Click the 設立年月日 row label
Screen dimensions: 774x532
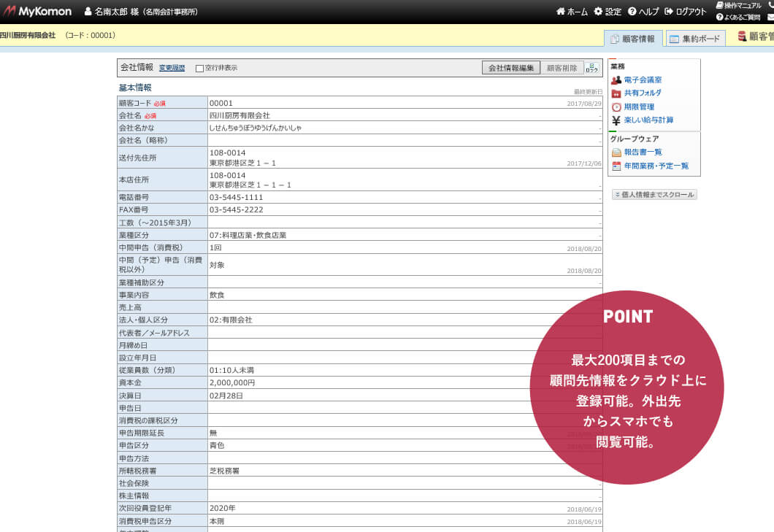pos(137,358)
